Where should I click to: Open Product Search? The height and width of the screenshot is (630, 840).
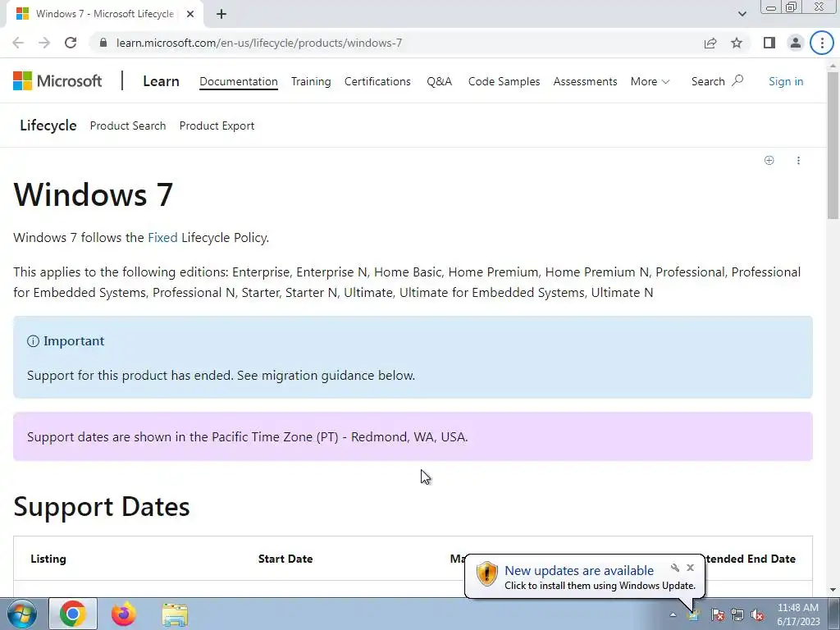128,126
